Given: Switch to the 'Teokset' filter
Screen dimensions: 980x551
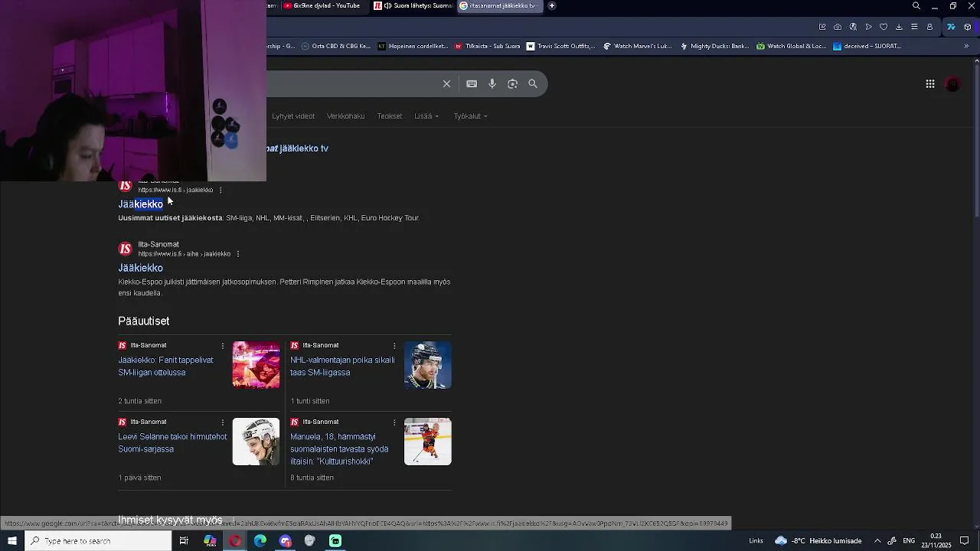Looking at the screenshot, I should tap(390, 116).
